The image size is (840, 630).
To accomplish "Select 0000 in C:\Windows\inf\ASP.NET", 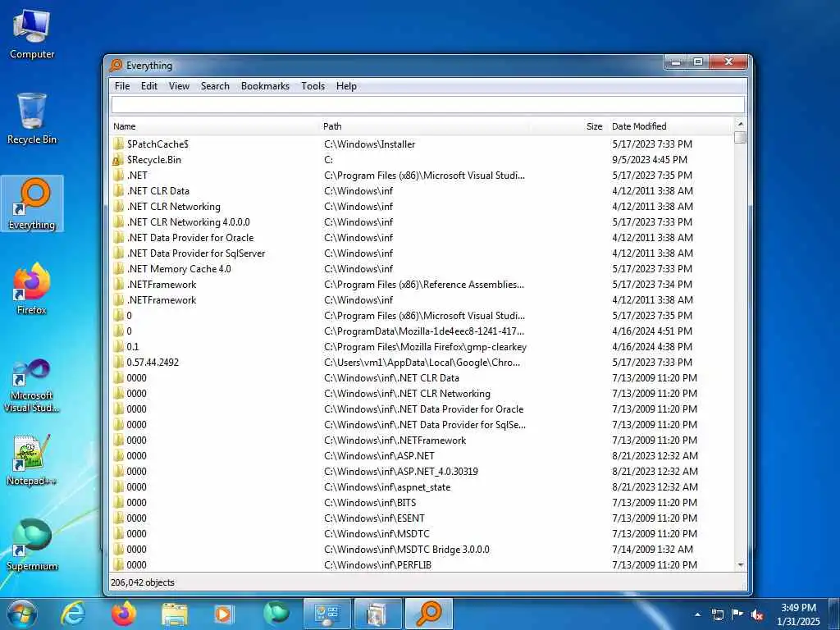I will tap(422, 456).
